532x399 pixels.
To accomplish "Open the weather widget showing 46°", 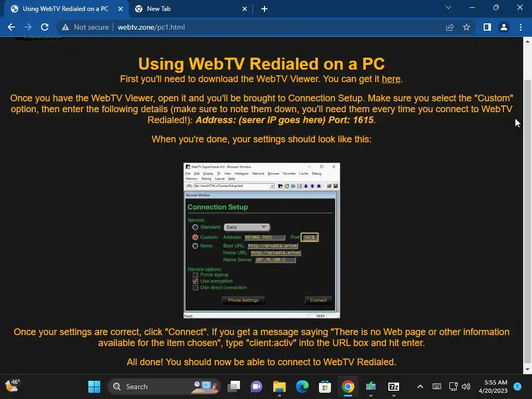I will [12, 386].
